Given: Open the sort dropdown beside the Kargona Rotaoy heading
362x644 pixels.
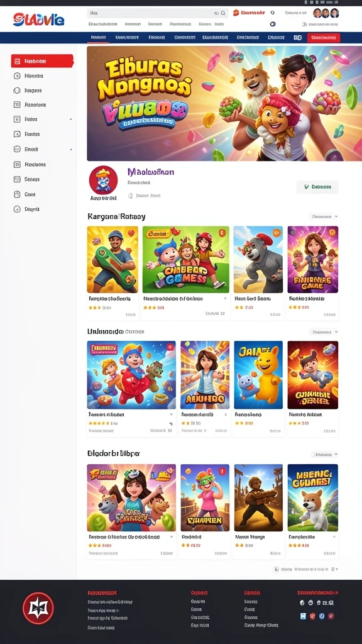Looking at the screenshot, I should pos(324,216).
